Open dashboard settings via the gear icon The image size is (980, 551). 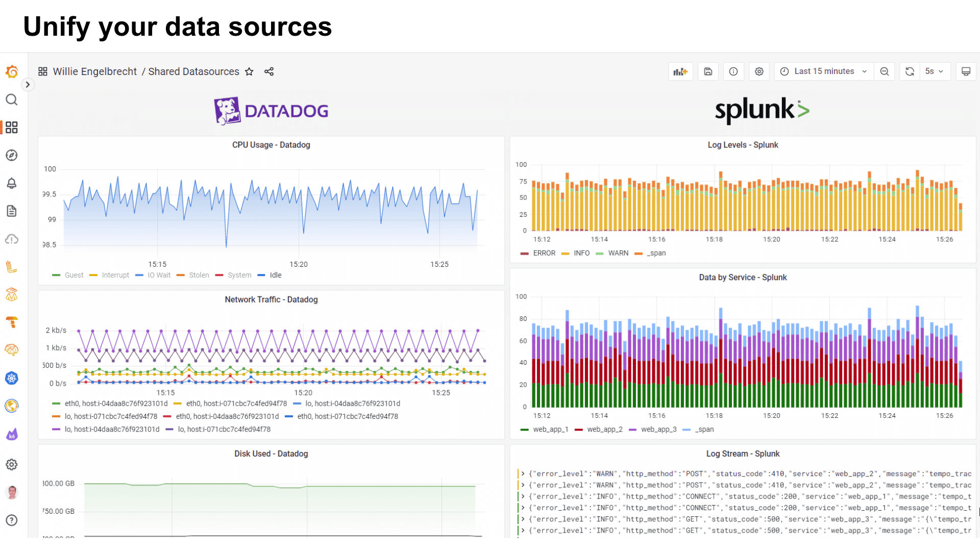759,71
